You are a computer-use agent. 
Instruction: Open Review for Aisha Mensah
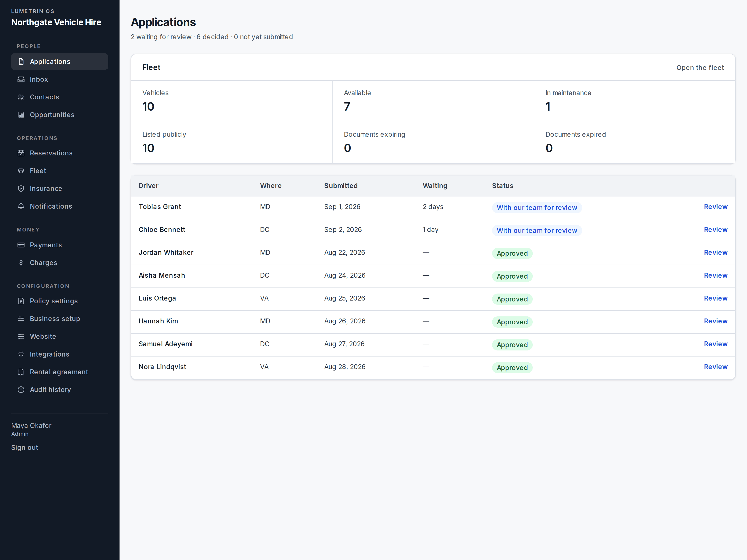[x=715, y=275]
